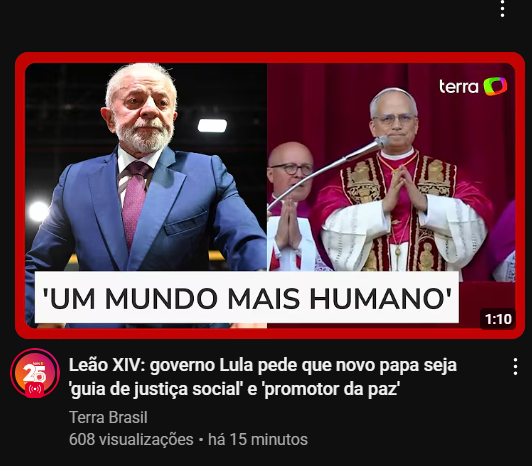Click the colorful terra logo symbol in thumbnail
Screen dimensions: 532x466
click(495, 86)
